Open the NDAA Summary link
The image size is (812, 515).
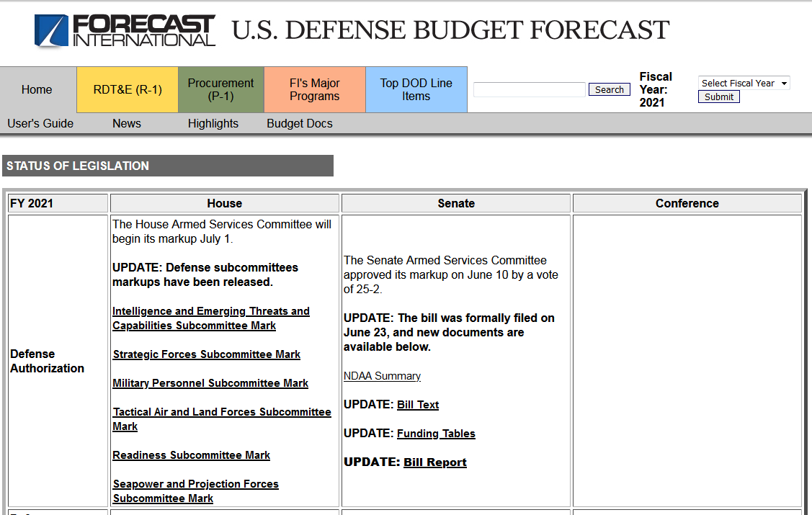click(x=382, y=375)
